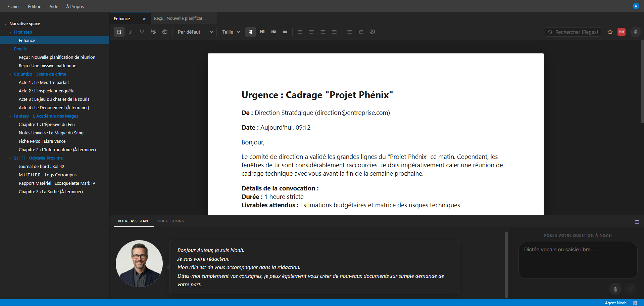Export the document with the PDF icon

pyautogui.click(x=622, y=32)
